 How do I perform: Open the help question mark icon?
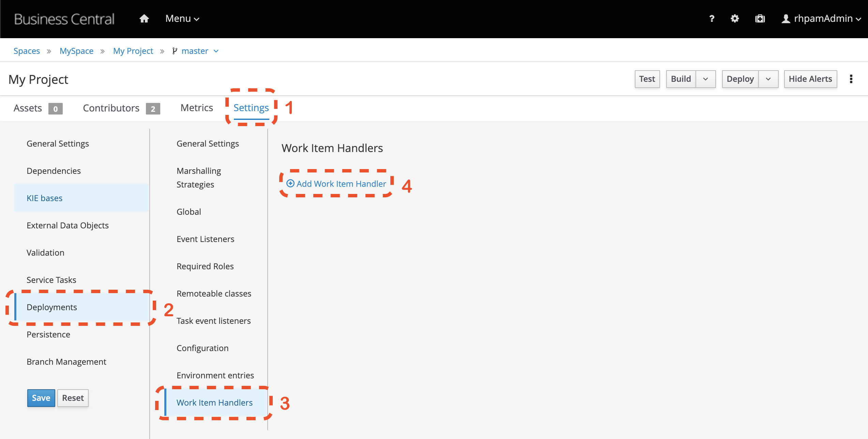[x=712, y=19]
